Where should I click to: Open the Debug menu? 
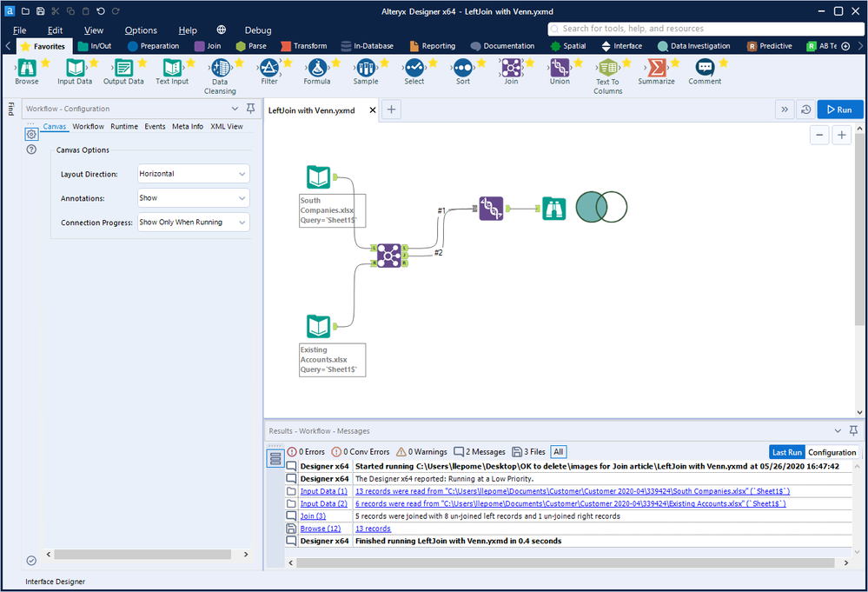coord(258,30)
